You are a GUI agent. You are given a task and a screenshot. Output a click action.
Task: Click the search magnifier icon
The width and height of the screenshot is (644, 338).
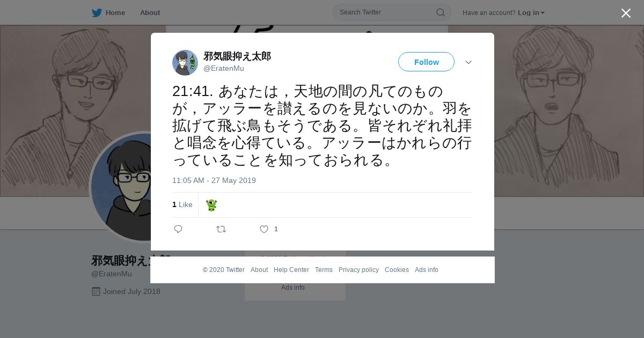click(440, 12)
